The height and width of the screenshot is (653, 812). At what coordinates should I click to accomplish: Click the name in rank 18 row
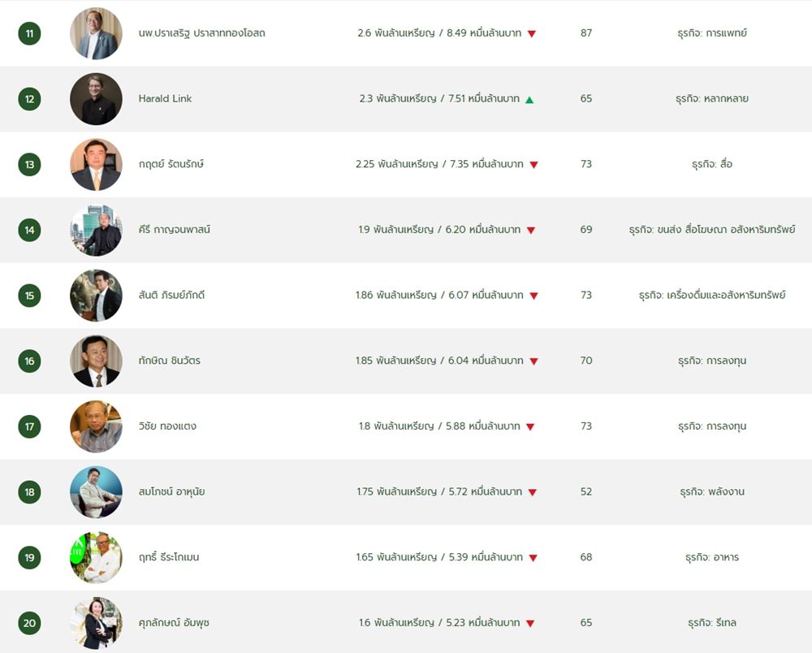click(171, 491)
